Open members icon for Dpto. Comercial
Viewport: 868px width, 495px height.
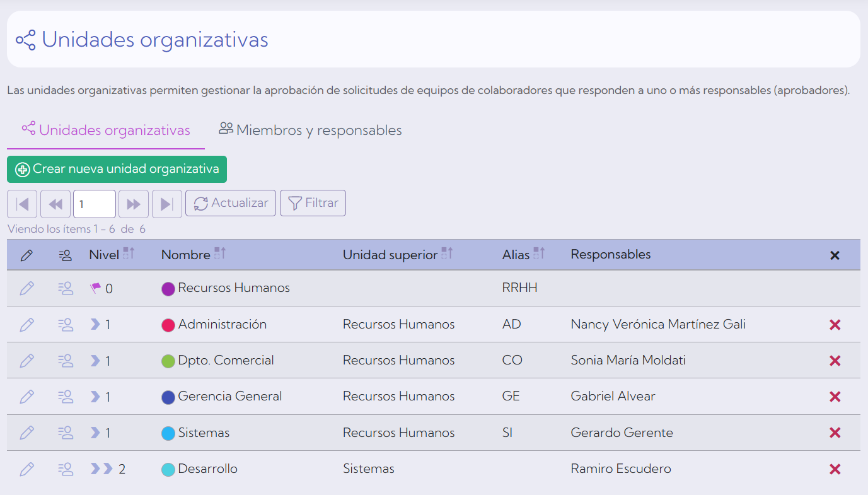click(65, 361)
